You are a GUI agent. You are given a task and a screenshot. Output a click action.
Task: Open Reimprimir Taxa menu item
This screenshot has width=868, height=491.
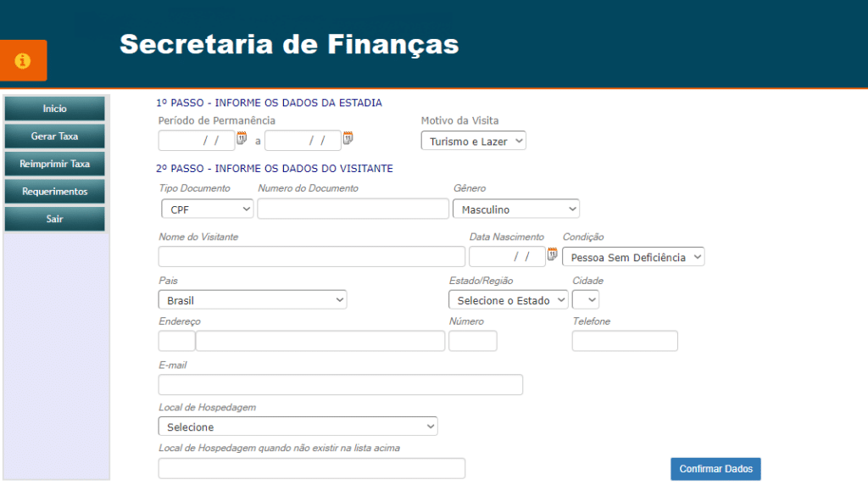pyautogui.click(x=55, y=164)
